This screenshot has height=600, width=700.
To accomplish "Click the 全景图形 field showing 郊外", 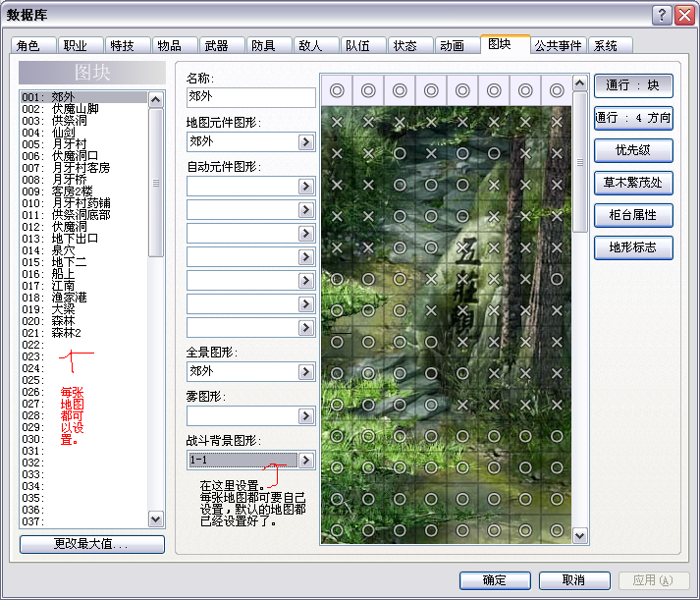I will [x=242, y=372].
